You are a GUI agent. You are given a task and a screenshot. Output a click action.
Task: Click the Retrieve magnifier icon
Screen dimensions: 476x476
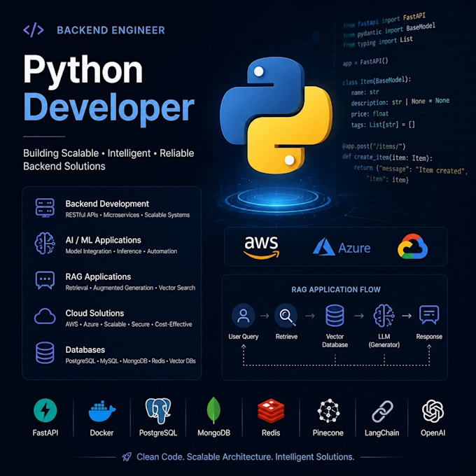tap(286, 316)
